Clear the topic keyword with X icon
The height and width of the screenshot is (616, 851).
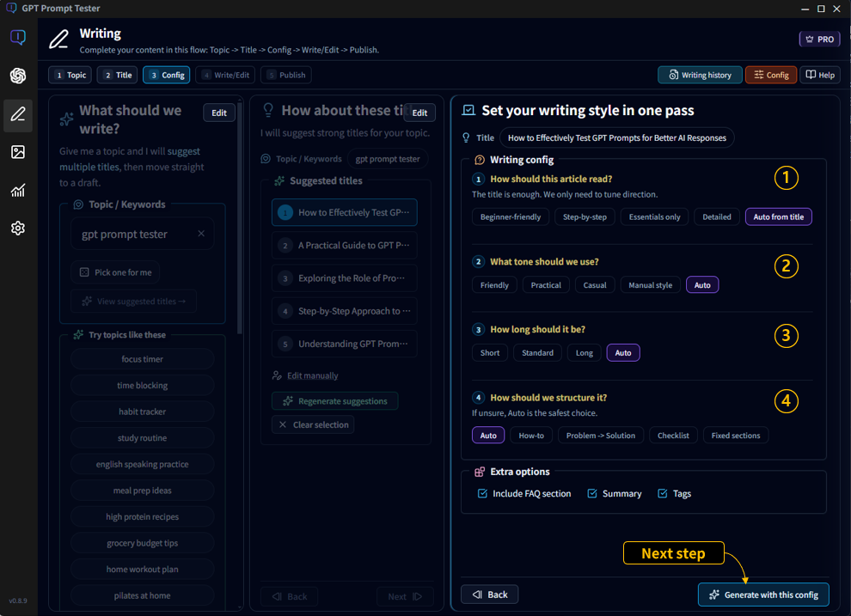click(201, 234)
